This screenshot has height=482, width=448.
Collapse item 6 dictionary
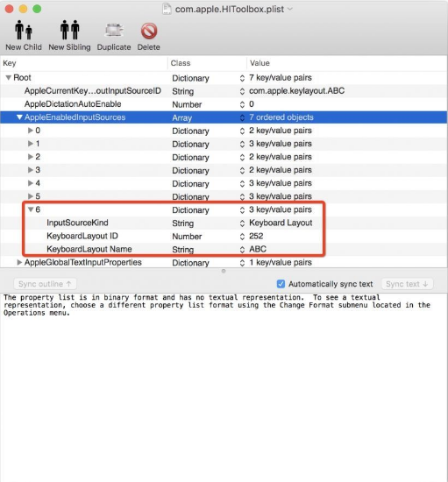tap(31, 209)
